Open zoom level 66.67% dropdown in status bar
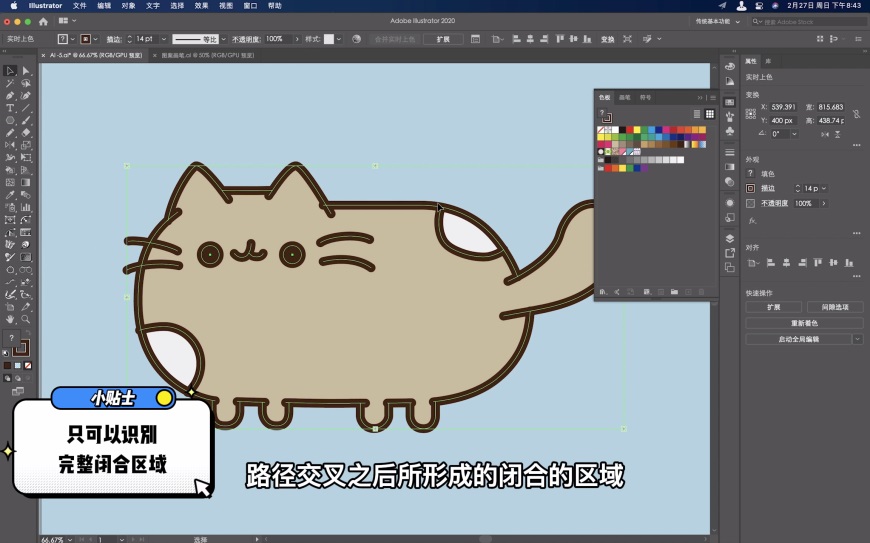The image size is (870, 543). [70, 540]
